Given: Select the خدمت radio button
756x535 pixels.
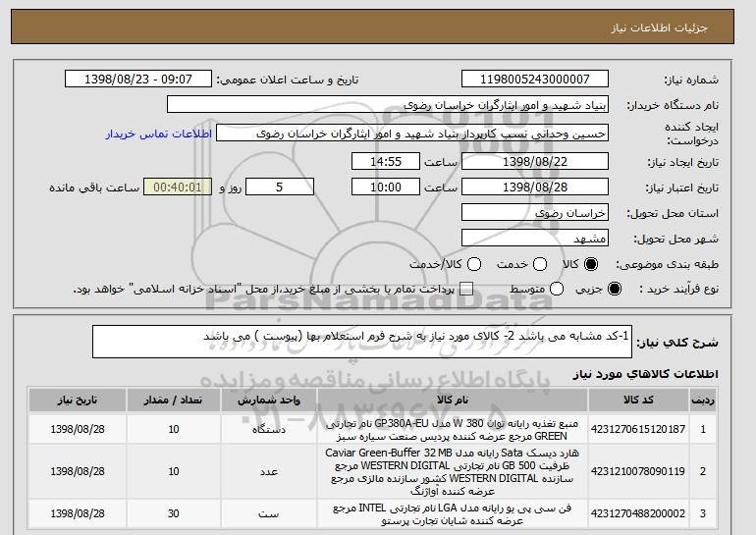Looking at the screenshot, I should [540, 264].
